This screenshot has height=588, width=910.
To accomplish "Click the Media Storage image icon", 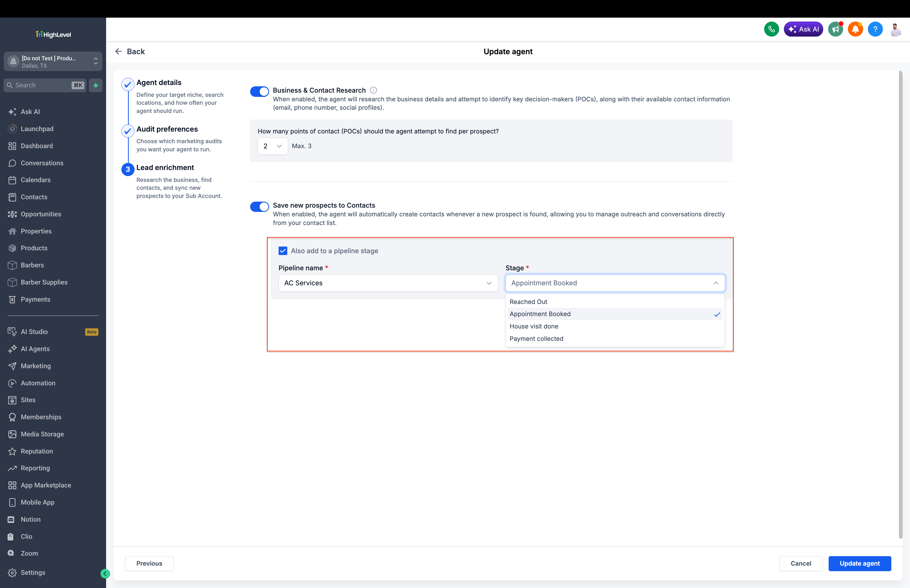I will tap(12, 434).
